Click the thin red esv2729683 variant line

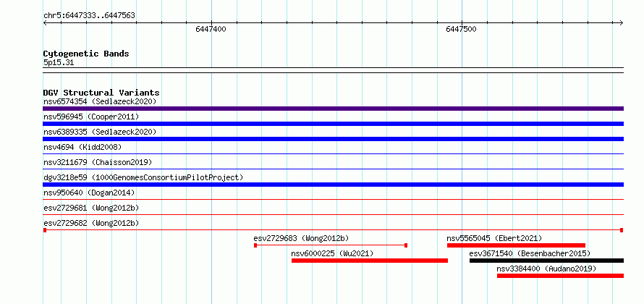pos(331,245)
